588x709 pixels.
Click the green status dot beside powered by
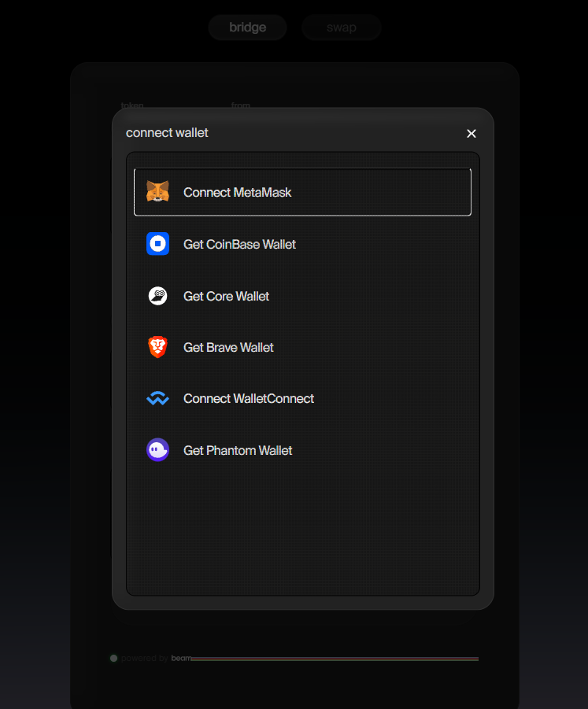tap(113, 659)
